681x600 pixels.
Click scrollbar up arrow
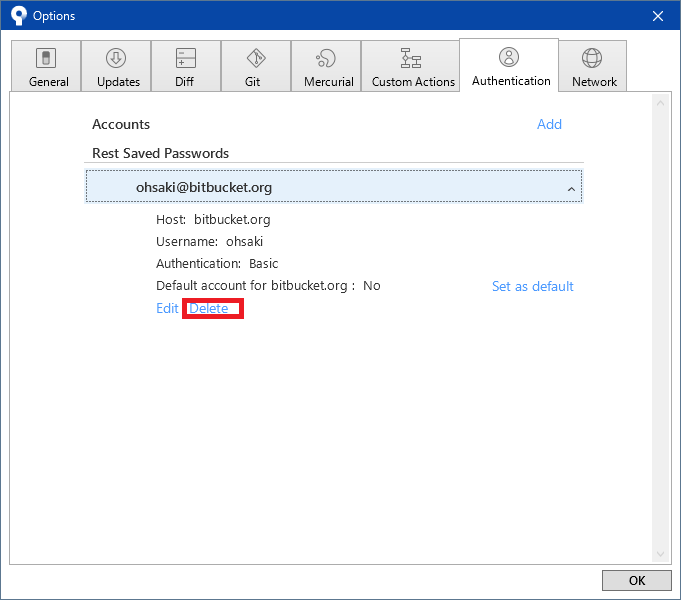click(x=661, y=103)
